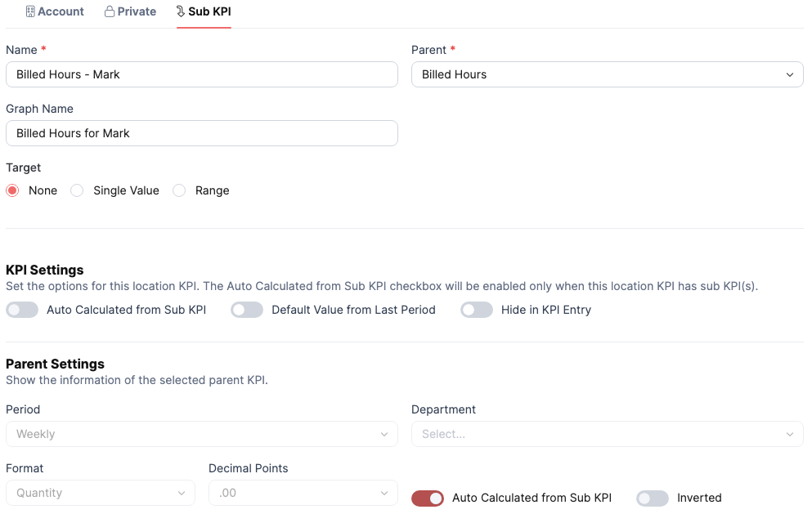Click the Graph Name input field
812x514 pixels.
202,133
